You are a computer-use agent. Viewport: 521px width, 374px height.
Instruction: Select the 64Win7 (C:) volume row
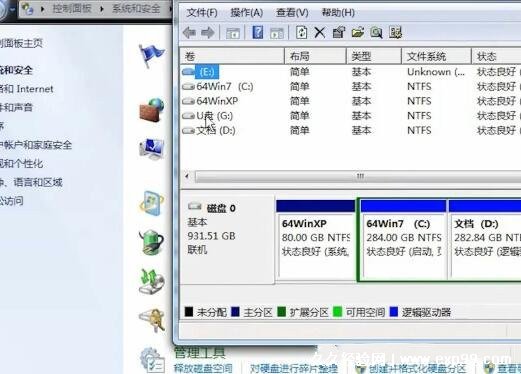pyautogui.click(x=350, y=87)
